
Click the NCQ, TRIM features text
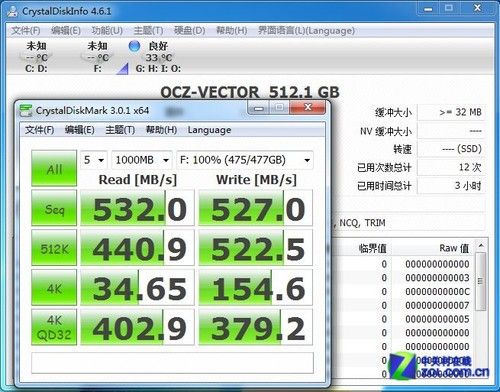[362, 222]
